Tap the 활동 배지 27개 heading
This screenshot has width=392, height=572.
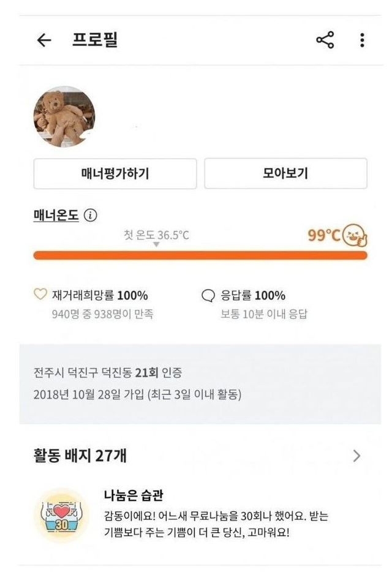click(x=80, y=456)
